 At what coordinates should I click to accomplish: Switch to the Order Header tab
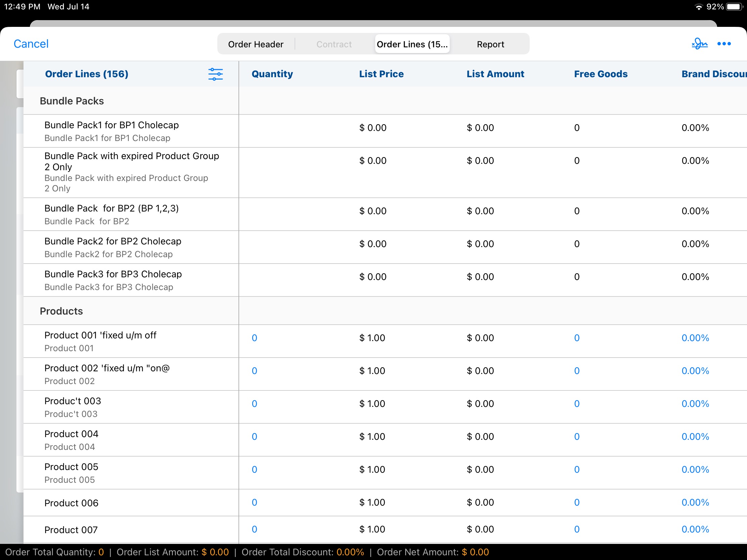pos(256,44)
